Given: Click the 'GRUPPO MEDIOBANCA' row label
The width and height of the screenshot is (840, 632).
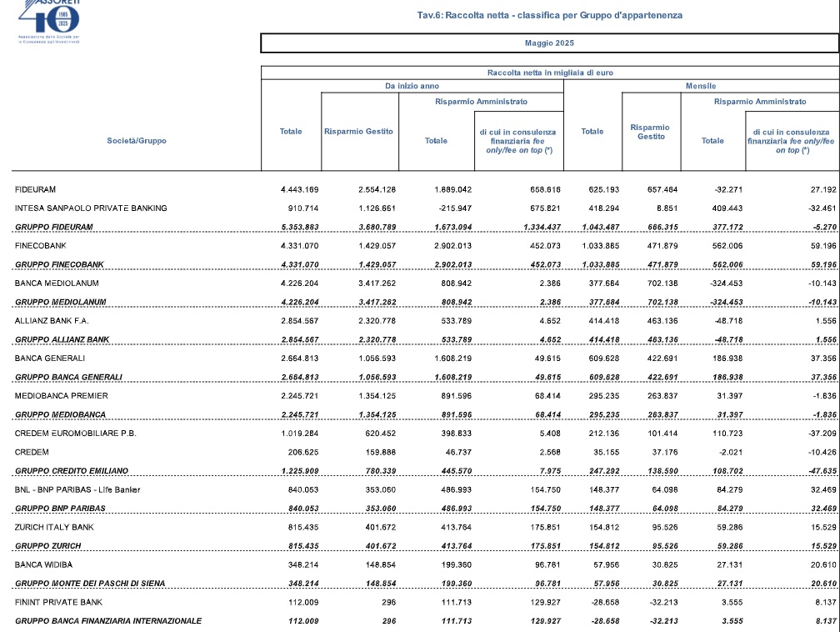Looking at the screenshot, I should click(61, 415).
